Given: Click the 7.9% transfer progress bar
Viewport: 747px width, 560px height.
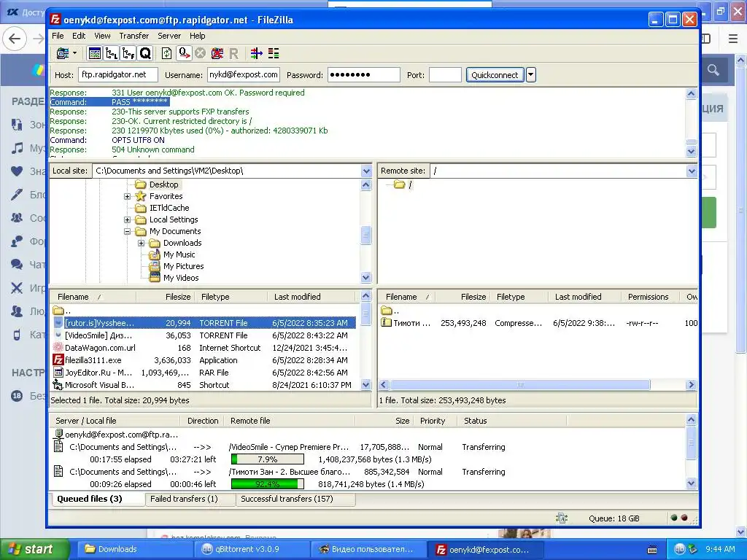Looking at the screenshot, I should [x=267, y=459].
